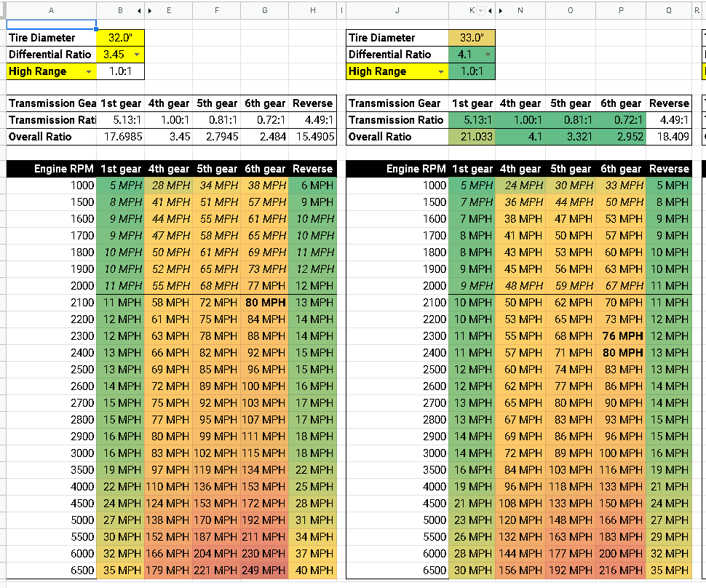
Task: Open the left High Range dropdown
Action: point(89,71)
